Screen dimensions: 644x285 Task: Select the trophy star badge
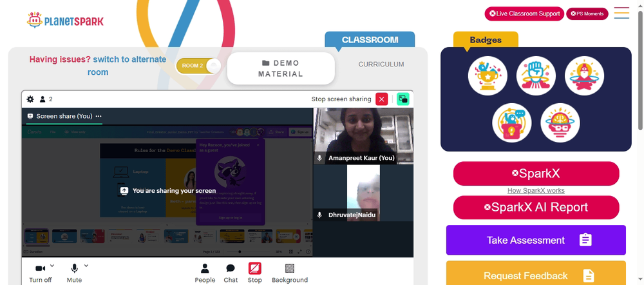click(x=488, y=75)
